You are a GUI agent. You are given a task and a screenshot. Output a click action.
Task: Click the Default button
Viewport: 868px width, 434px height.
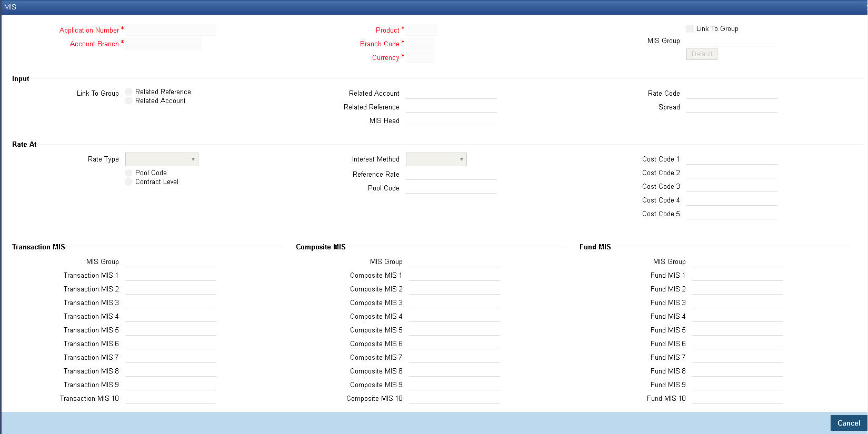coord(702,54)
